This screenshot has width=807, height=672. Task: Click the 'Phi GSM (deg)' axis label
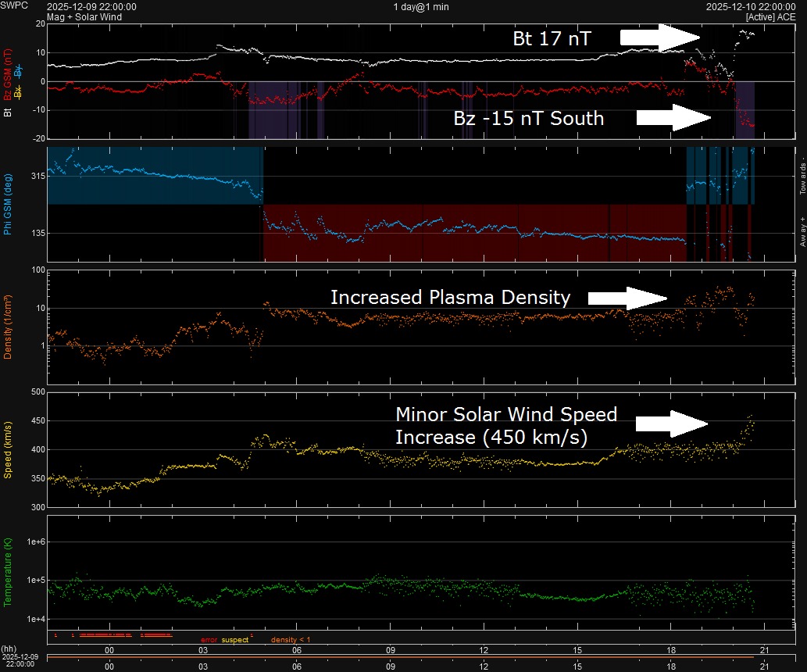tap(7, 205)
